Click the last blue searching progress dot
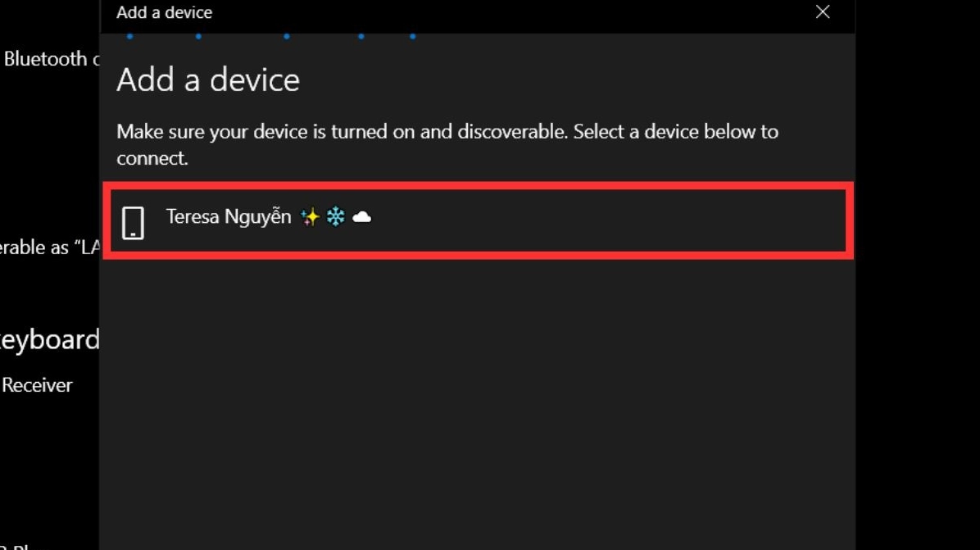The image size is (980, 550). tap(412, 36)
